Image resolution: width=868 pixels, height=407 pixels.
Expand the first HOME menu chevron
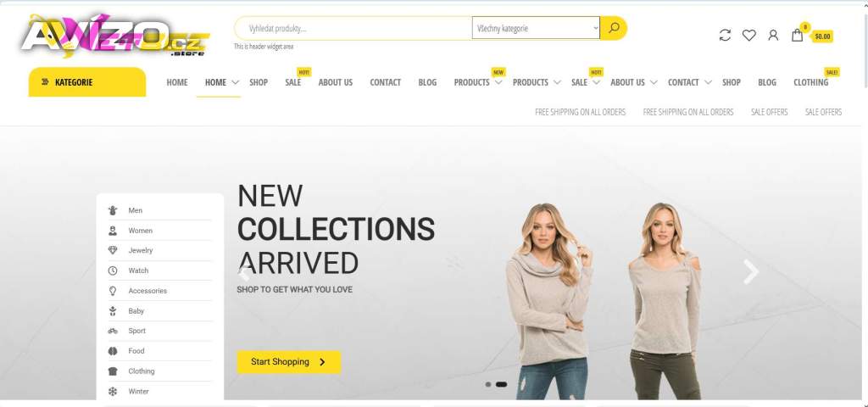click(x=236, y=82)
